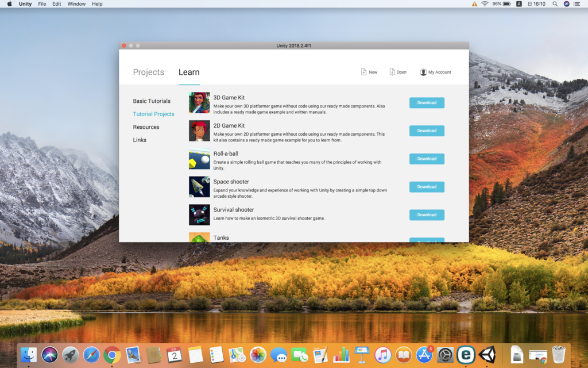Open Launchpad rocket icon in dock
This screenshot has width=588, height=368.
coord(71,355)
